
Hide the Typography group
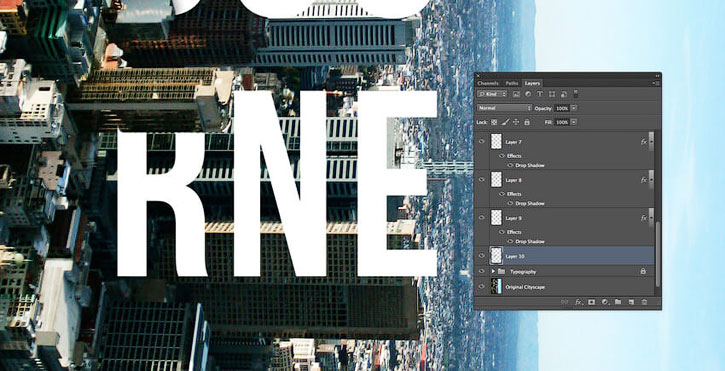coord(482,272)
